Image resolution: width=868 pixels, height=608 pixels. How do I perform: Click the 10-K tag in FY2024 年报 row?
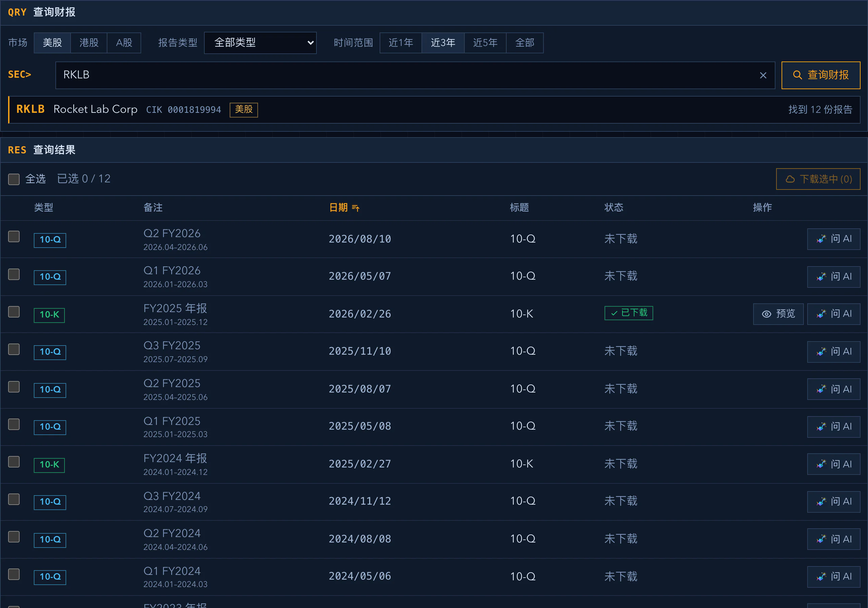[49, 465]
